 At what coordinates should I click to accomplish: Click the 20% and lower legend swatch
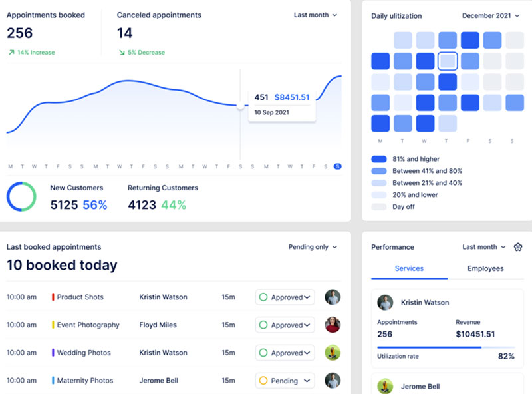coord(379,195)
